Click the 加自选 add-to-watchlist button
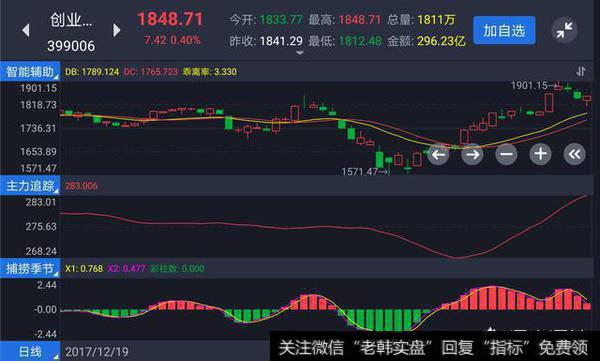The width and height of the screenshot is (600, 361). pyautogui.click(x=504, y=30)
